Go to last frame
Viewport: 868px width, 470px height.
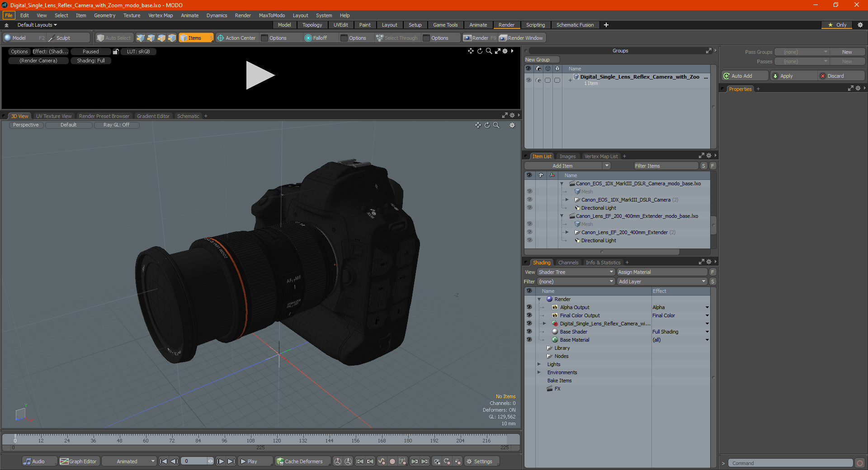(x=231, y=461)
